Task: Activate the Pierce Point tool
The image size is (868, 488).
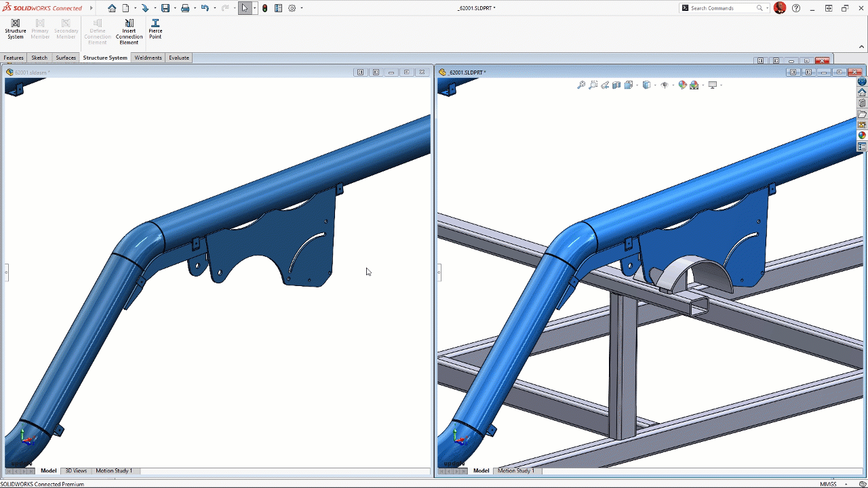Action: [x=155, y=29]
